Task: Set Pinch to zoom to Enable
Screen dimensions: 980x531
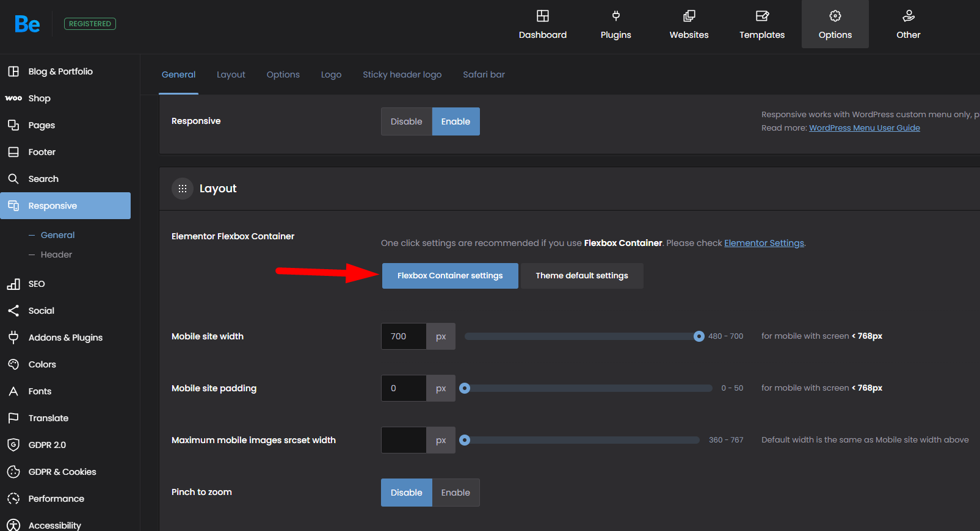Action: 456,493
